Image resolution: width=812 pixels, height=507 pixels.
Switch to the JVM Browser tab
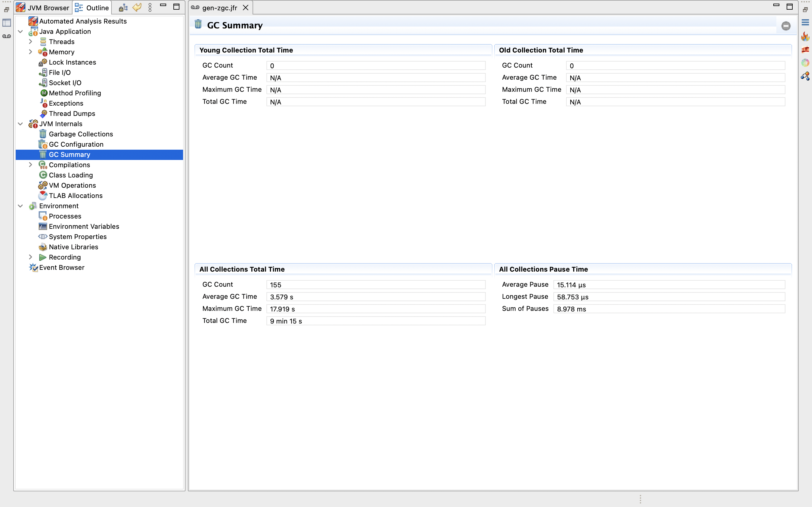click(x=43, y=7)
